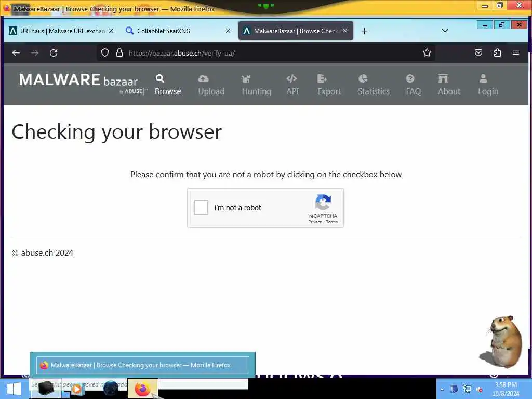Click the Firefox taskbar preview thumbnail
532x399 pixels.
click(x=142, y=365)
